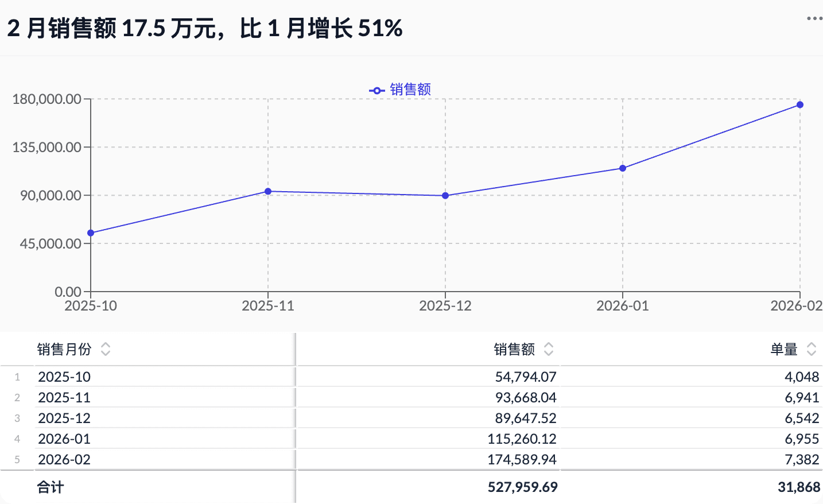Click the 2025-11 data point on the line
The image size is (823, 504).
pos(268,191)
